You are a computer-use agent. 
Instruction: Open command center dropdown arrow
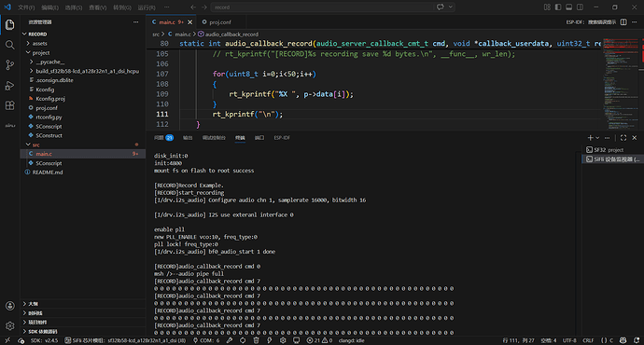(x=451, y=7)
